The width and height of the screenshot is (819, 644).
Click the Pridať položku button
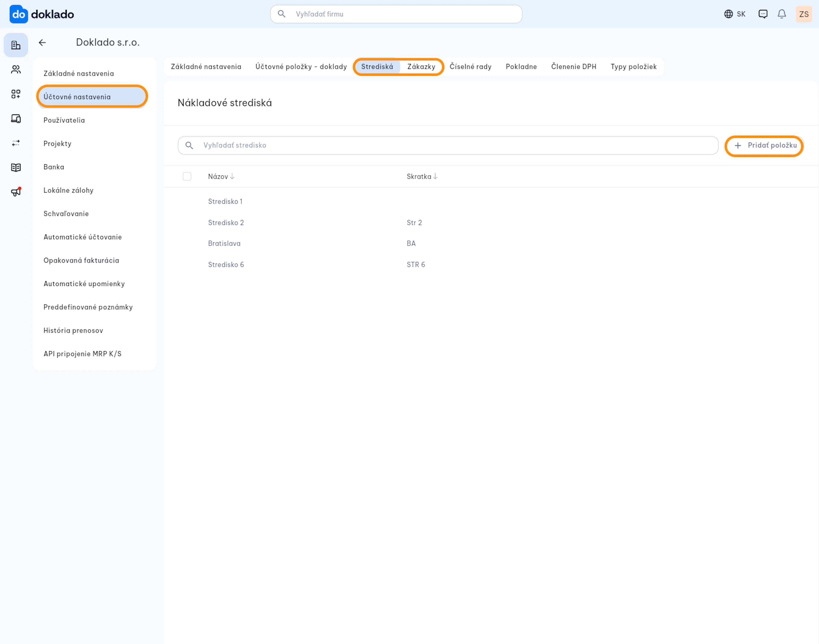click(764, 146)
